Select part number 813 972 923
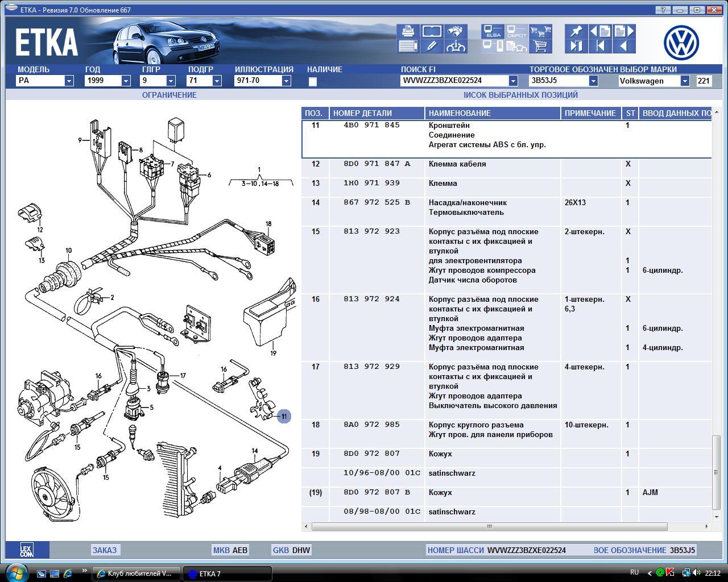 pos(371,231)
